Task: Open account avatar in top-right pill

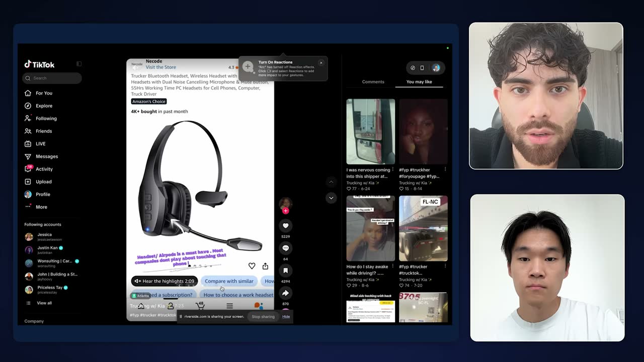Action: click(436, 68)
